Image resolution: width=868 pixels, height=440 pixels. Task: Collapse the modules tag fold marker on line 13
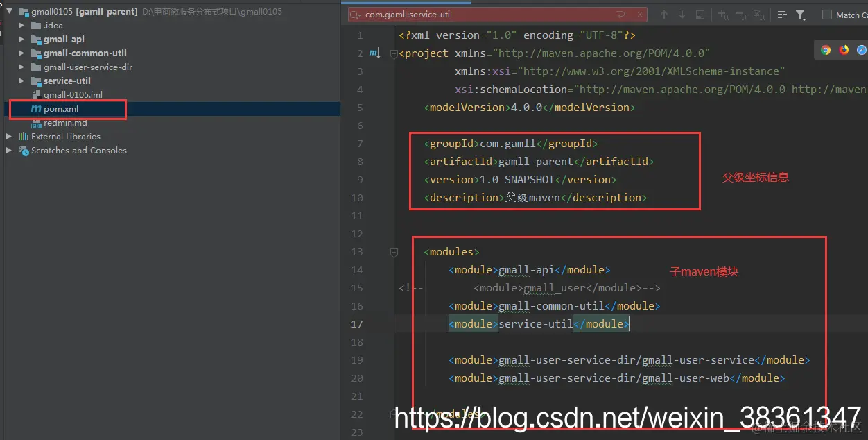tap(394, 253)
